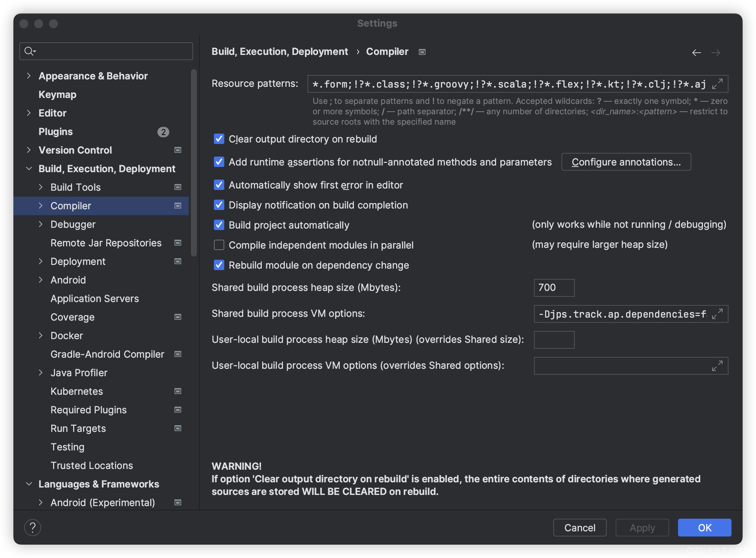Expand the Build Tools tree node
Image resolution: width=756 pixels, height=558 pixels.
coord(41,187)
